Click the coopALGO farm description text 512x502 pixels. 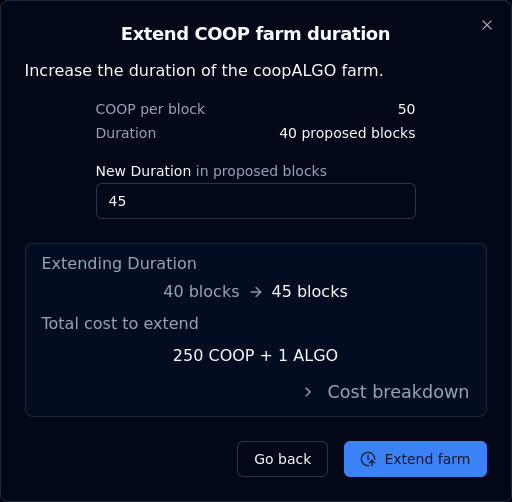(204, 71)
